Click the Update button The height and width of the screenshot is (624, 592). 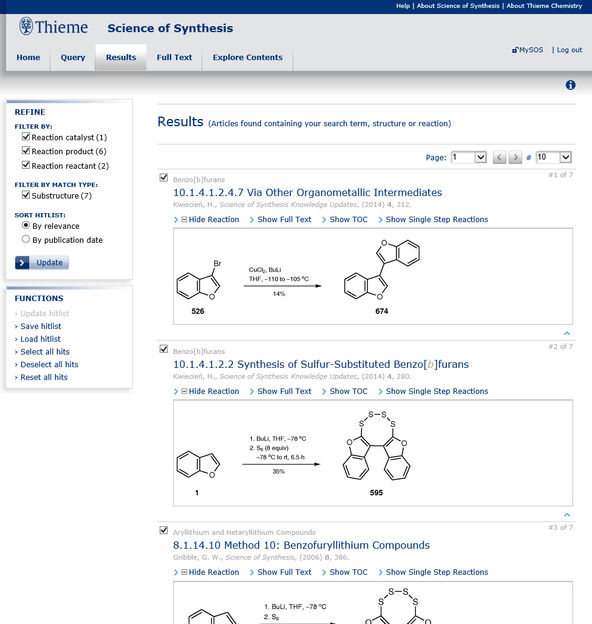tap(42, 263)
